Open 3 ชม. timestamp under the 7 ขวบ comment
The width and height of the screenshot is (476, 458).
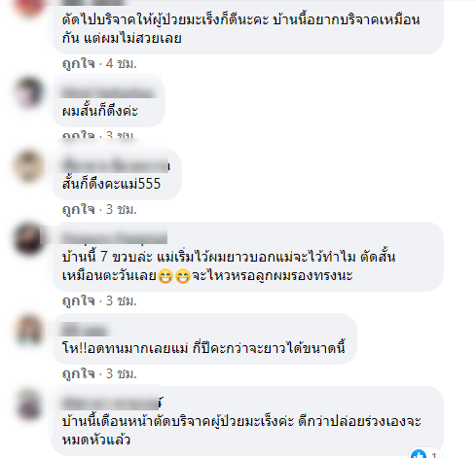pos(121,300)
